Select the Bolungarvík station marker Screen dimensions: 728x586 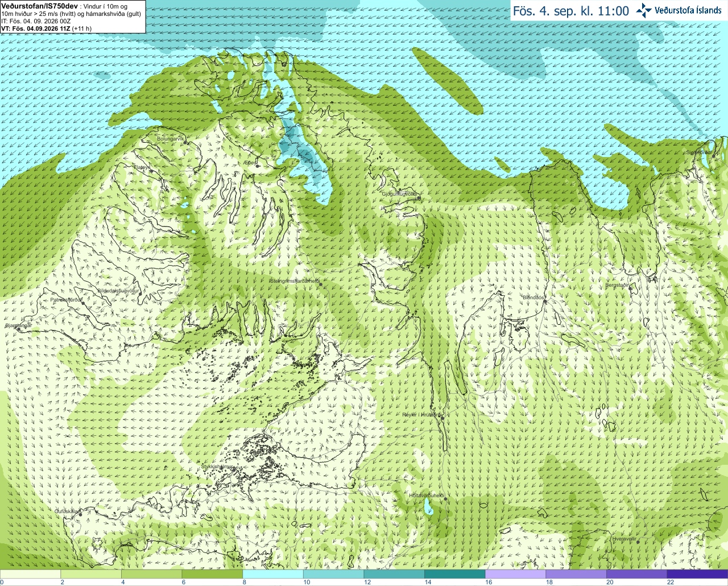186,142
